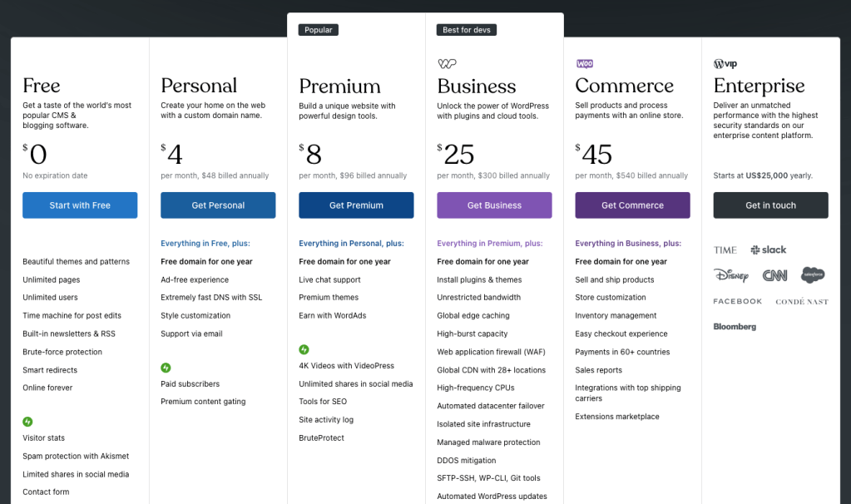Click the WooCommerce logo above Commerce
The width and height of the screenshot is (851, 504).
(584, 64)
